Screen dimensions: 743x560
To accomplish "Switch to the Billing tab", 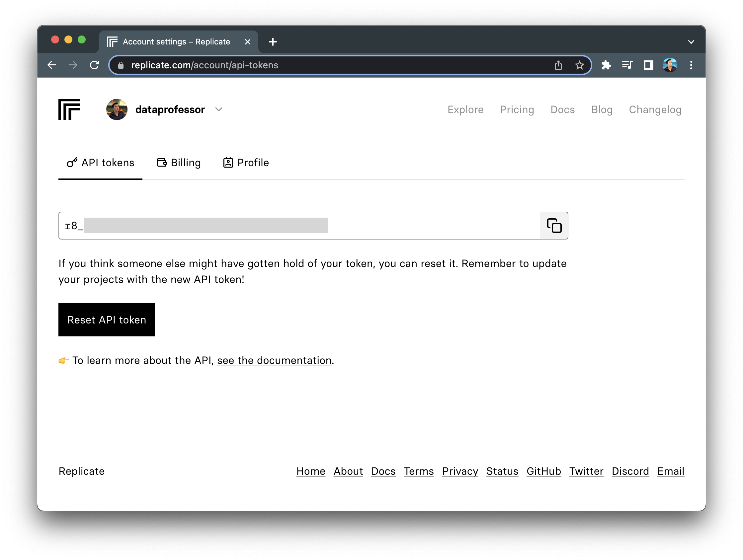I will coord(179,163).
